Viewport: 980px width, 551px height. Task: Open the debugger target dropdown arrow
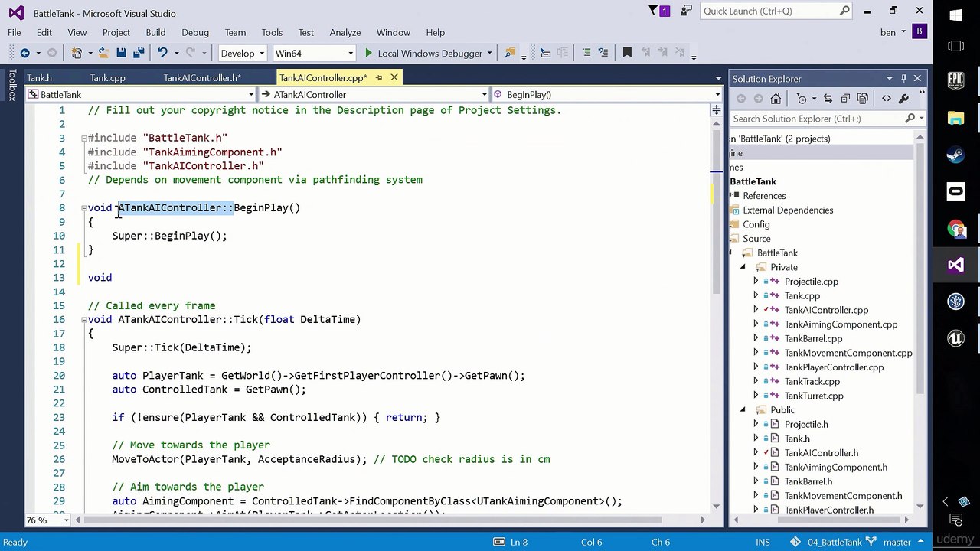(489, 53)
